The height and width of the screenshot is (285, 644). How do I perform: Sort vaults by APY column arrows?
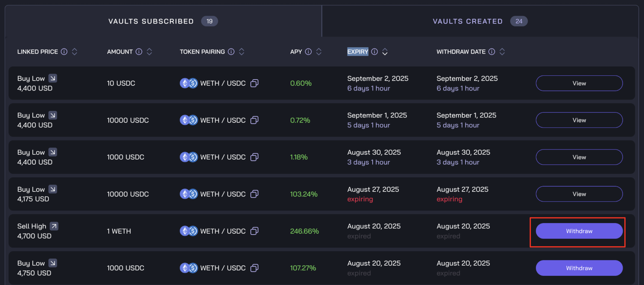319,52
